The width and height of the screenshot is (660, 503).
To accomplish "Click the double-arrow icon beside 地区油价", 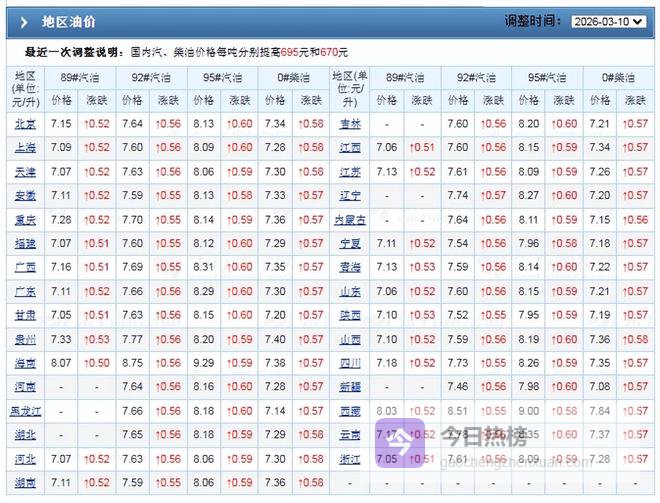I will (x=23, y=21).
